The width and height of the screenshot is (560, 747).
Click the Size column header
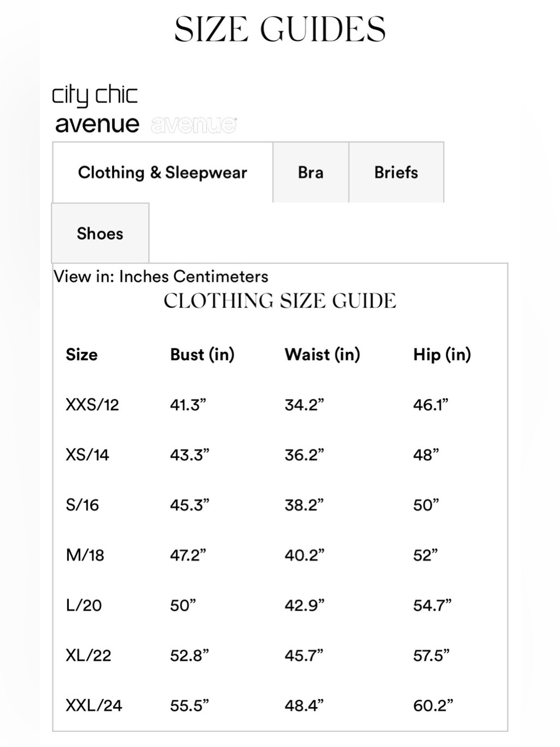82,355
